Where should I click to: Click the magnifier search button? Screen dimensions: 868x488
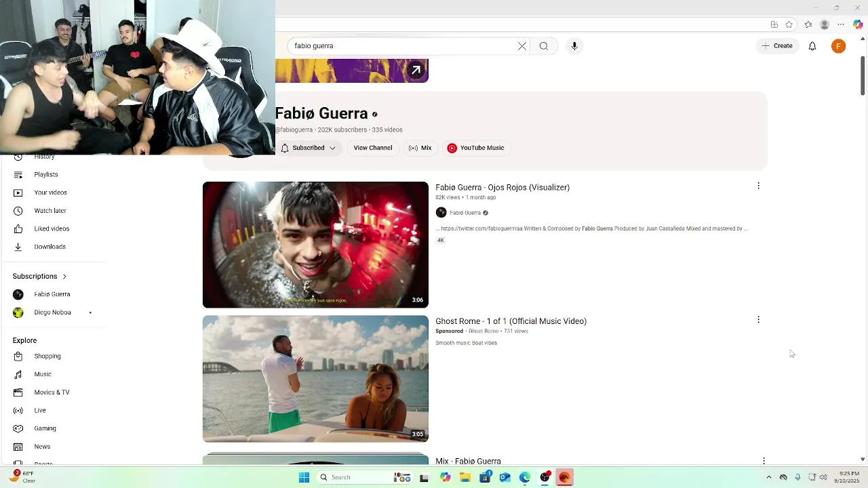click(x=544, y=46)
